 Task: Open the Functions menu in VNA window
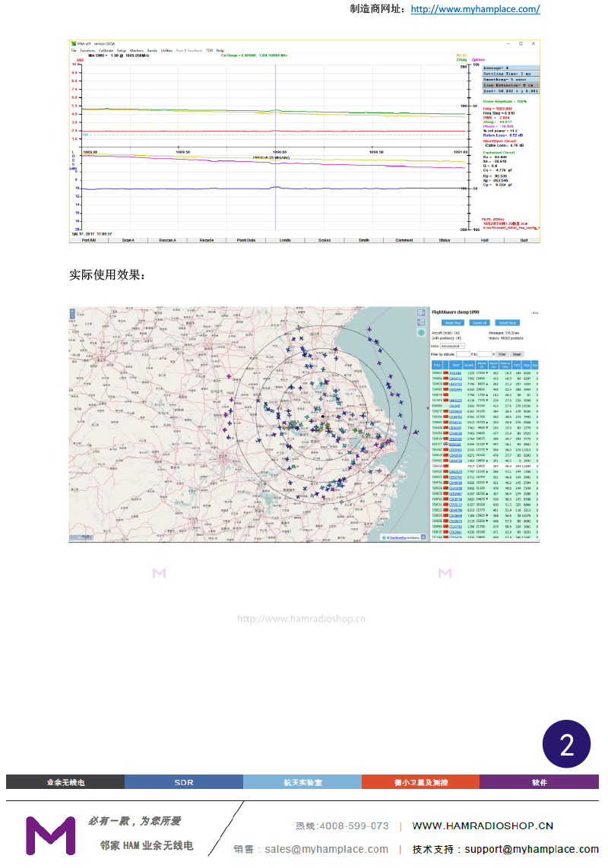tap(87, 50)
